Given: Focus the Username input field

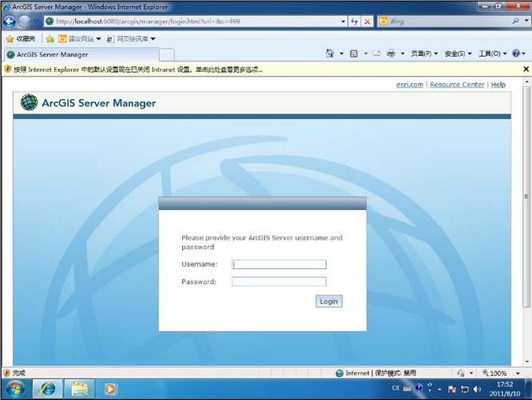Looking at the screenshot, I should point(279,264).
